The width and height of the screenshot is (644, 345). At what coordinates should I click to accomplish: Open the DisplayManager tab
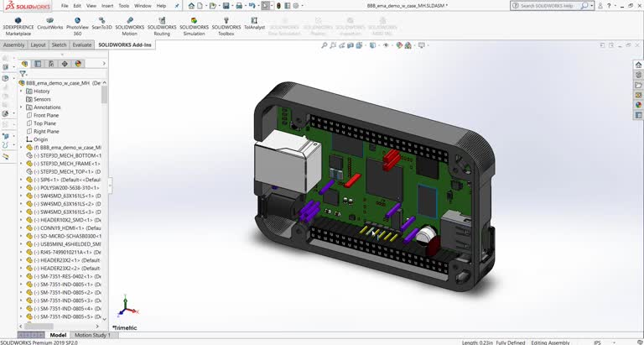pyautogui.click(x=78, y=64)
